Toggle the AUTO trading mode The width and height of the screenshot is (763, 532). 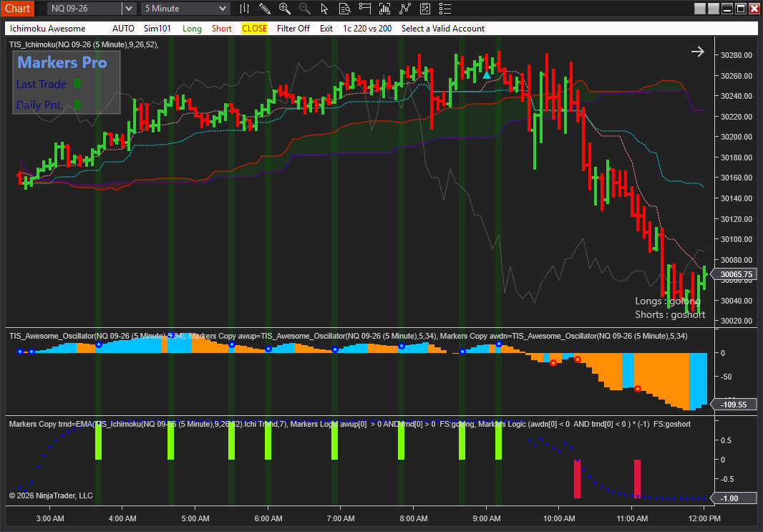click(x=123, y=28)
